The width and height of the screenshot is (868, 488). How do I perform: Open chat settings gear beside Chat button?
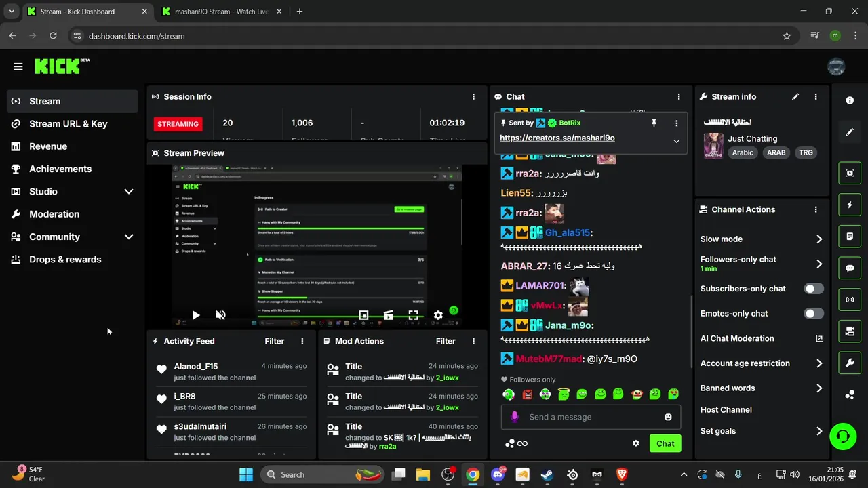[x=636, y=443]
